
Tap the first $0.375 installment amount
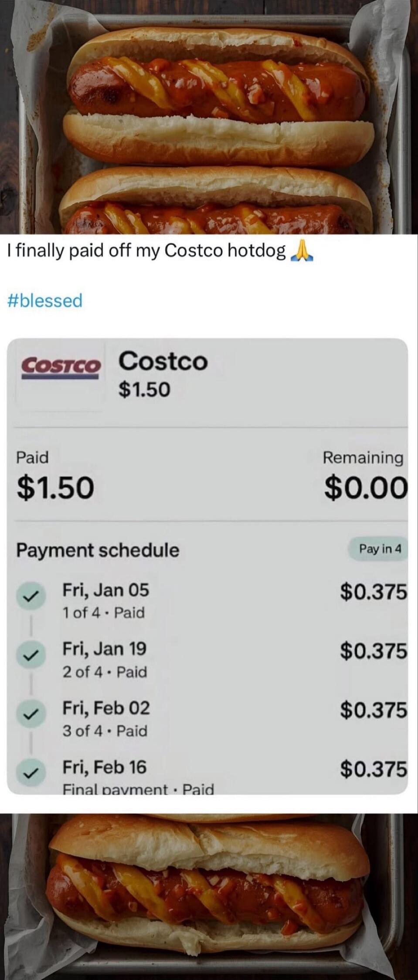[x=373, y=592]
